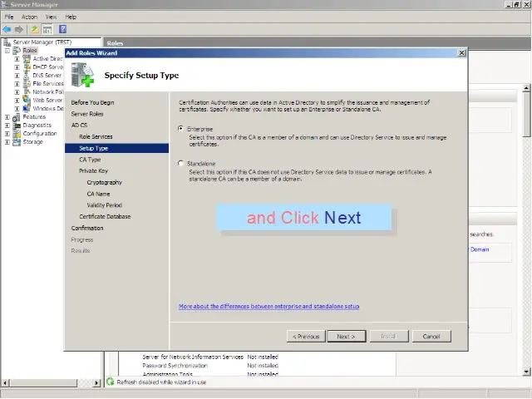Click the Web Server role icon
This screenshot has height=399, width=532.
(27, 100)
